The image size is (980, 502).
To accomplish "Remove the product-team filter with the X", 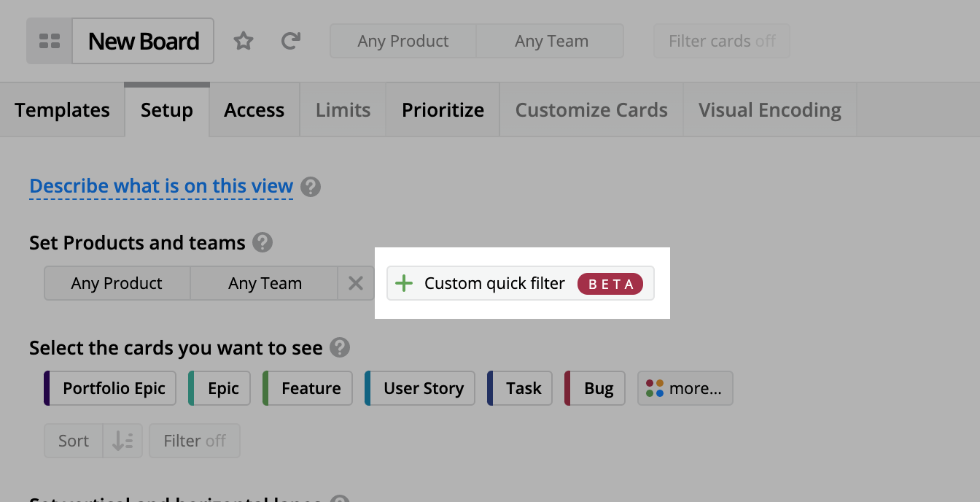I will coord(356,283).
